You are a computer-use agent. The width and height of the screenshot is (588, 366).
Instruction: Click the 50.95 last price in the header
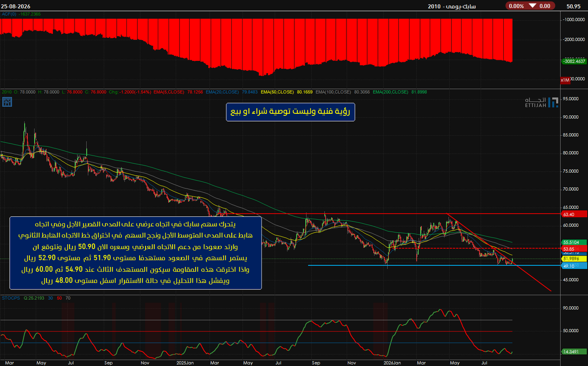[574, 6]
